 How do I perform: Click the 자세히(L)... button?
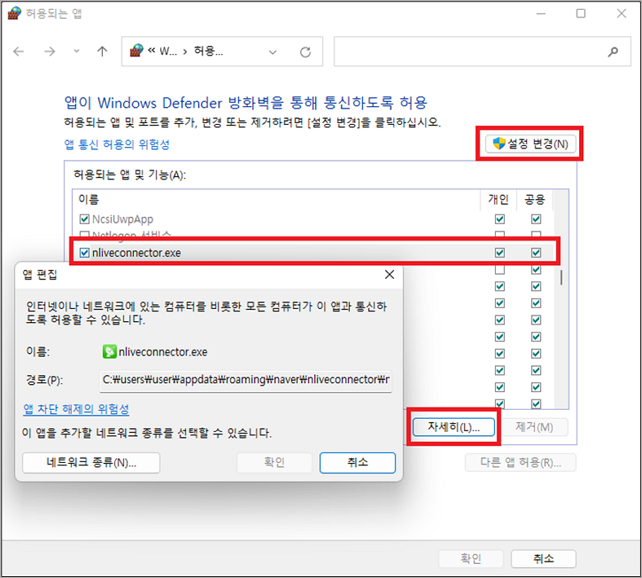click(x=454, y=427)
